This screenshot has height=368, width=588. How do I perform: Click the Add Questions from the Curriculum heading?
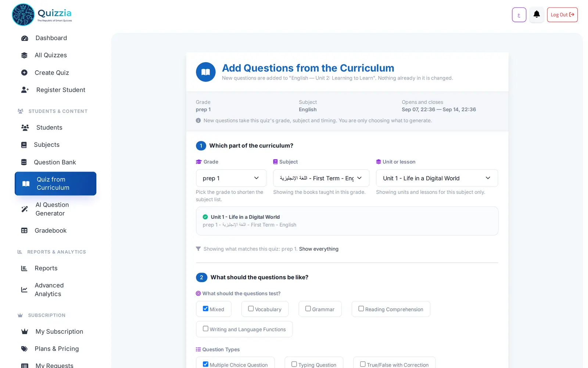point(308,68)
